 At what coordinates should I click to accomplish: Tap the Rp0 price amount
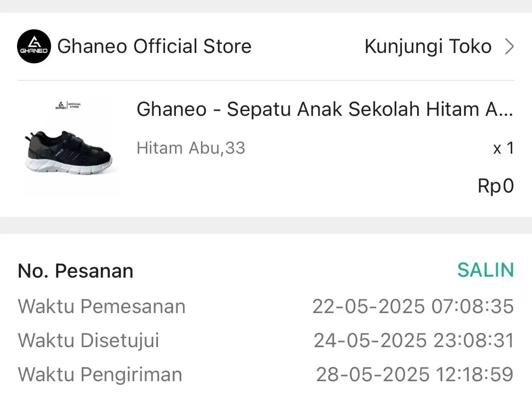coord(496,185)
